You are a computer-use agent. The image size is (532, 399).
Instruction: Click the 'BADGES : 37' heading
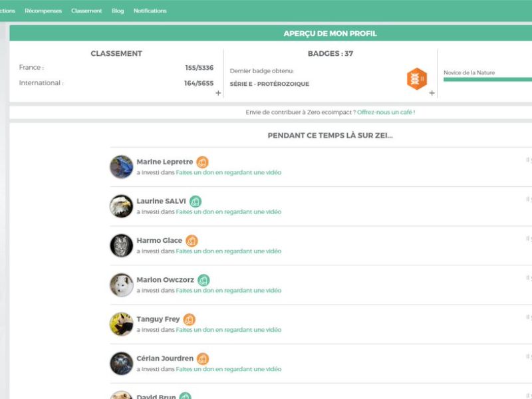pos(331,54)
